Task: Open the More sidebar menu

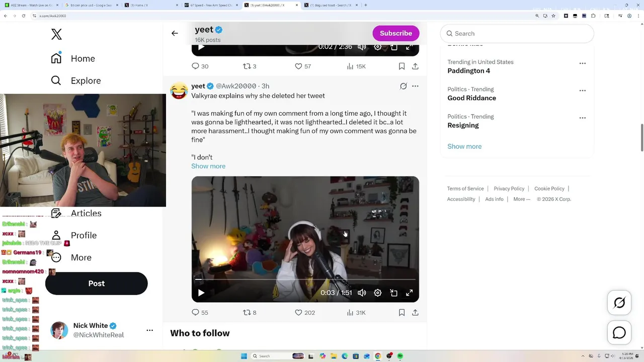Action: click(x=71, y=257)
